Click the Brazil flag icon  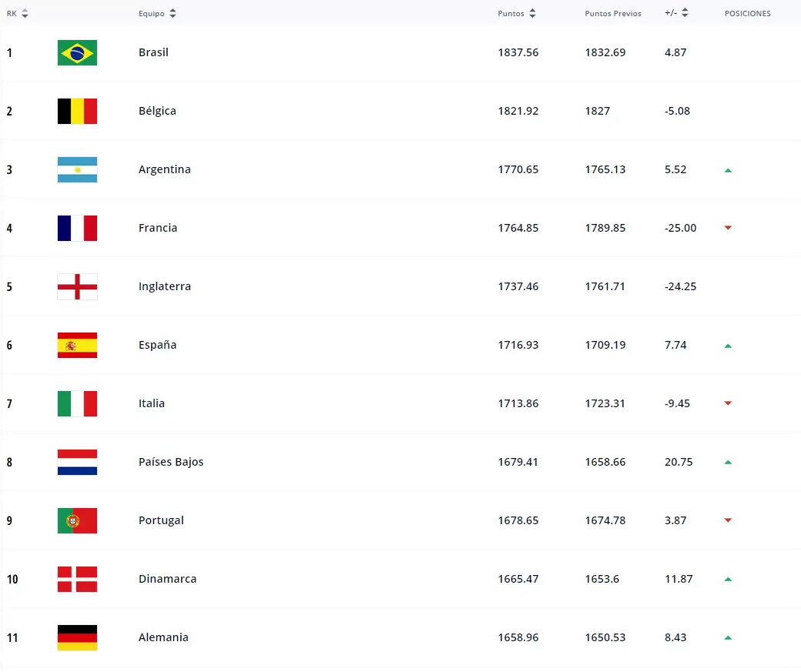tap(77, 52)
